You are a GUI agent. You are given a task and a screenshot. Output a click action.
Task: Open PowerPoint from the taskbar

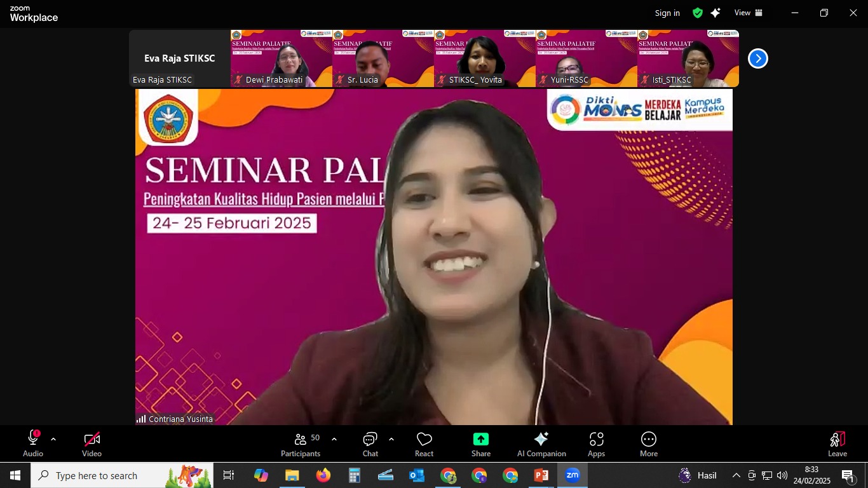[541, 475]
